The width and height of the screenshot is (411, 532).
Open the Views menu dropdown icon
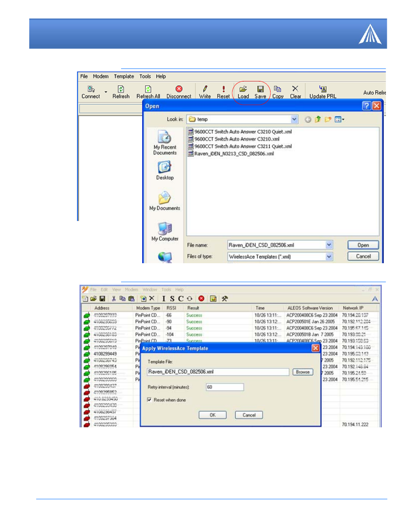(340, 119)
